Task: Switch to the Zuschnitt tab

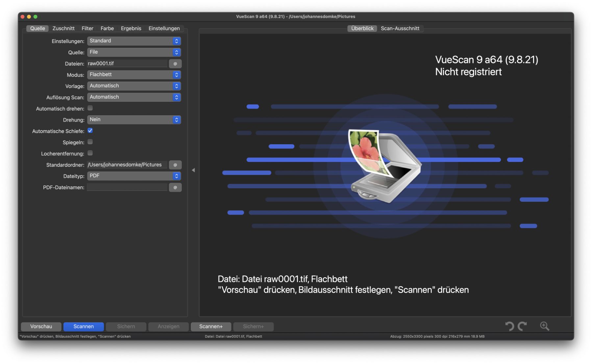Action: tap(63, 29)
